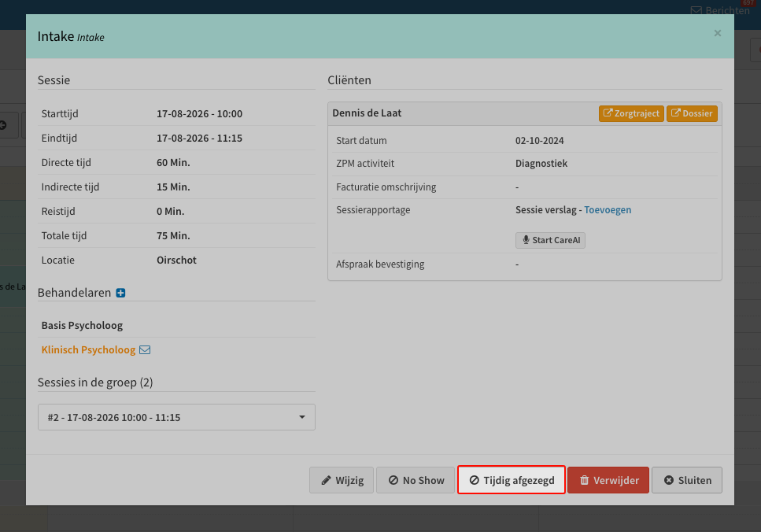Select the Starttijd value 17-08-2026 - 10:00
Viewport: 761px width, 532px height.
pyautogui.click(x=199, y=113)
